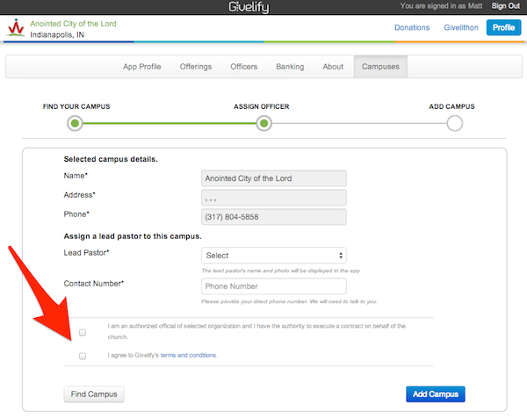This screenshot has width=527, height=420.
Task: Check the agree to terms checkbox
Action: pyautogui.click(x=83, y=356)
